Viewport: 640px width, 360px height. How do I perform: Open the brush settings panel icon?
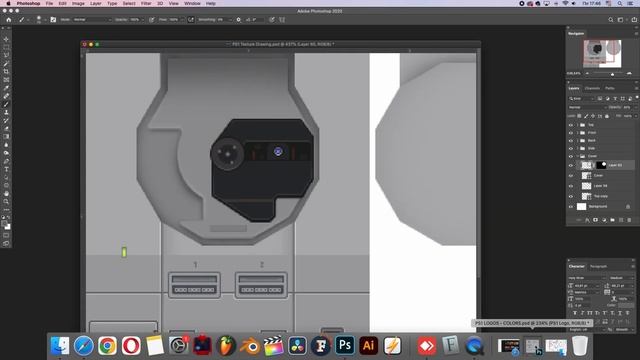tap(53, 20)
